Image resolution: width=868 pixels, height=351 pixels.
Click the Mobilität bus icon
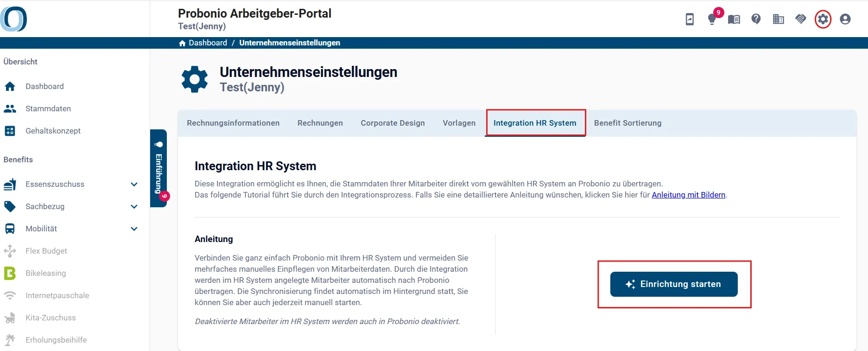click(x=10, y=229)
